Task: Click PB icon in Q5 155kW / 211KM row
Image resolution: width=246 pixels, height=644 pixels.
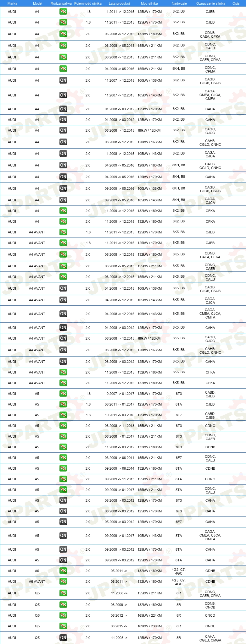Action: click(x=63, y=593)
